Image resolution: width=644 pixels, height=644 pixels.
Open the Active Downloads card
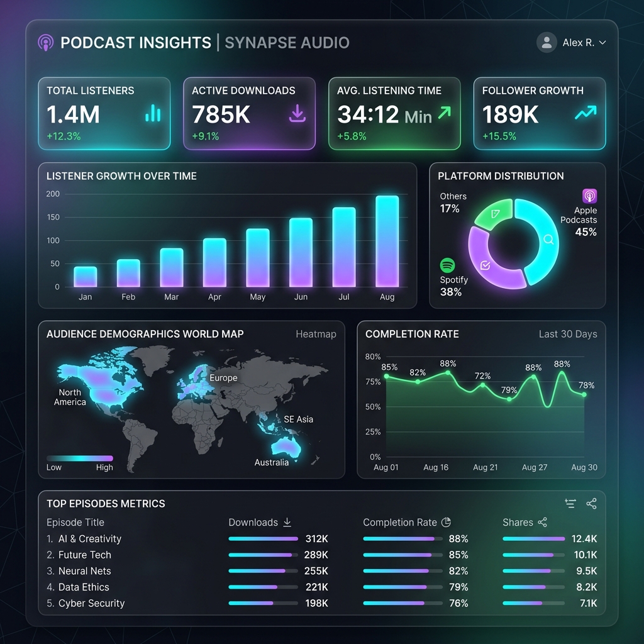(249, 113)
